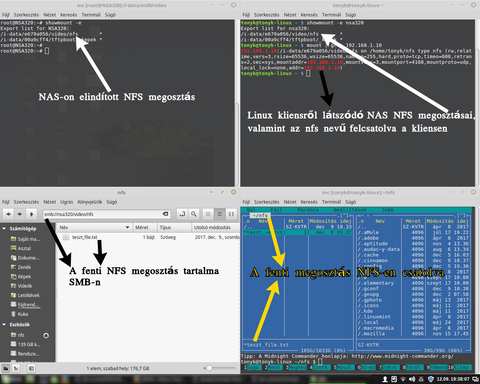Open Ugrás menu in file manager
The width and height of the screenshot is (480, 384).
tap(66, 202)
